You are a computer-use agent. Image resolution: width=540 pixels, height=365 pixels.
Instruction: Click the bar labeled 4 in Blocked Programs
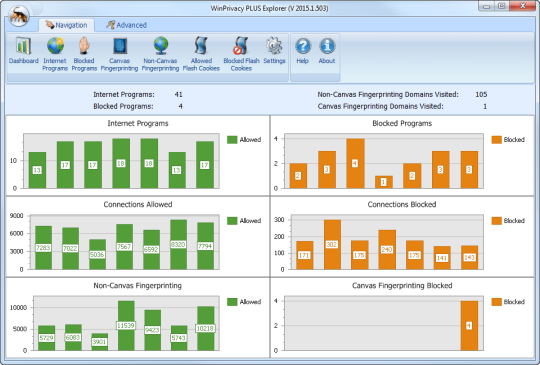(x=355, y=164)
